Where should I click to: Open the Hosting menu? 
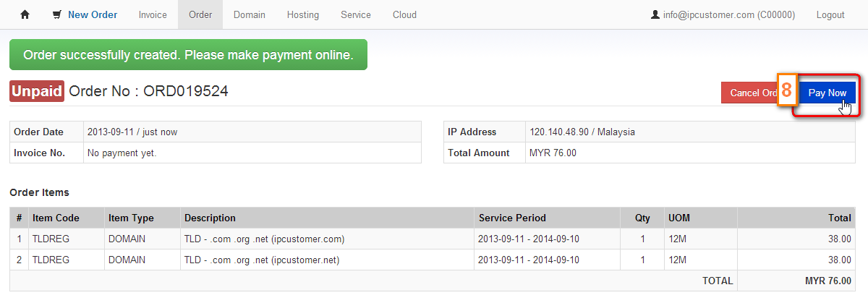pyautogui.click(x=303, y=14)
